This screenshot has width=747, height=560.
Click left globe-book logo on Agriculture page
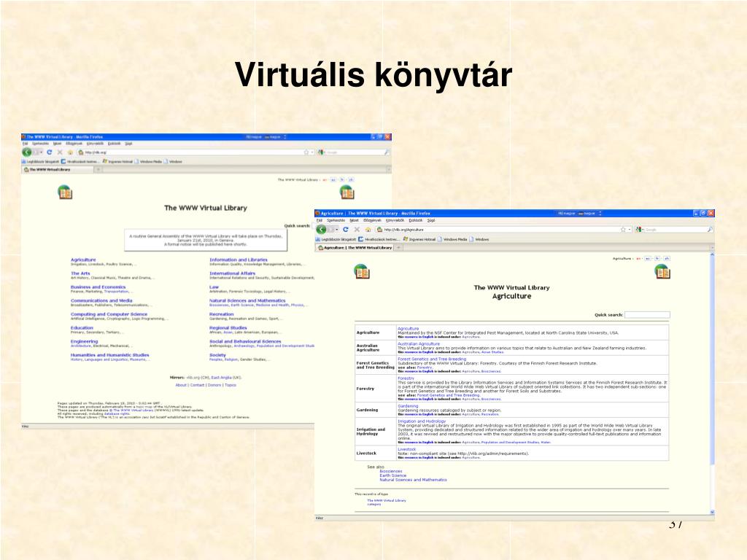click(x=362, y=272)
